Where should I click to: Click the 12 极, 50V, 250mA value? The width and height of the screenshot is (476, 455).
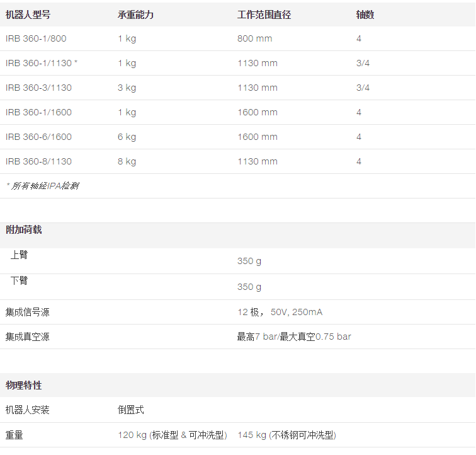click(280, 312)
